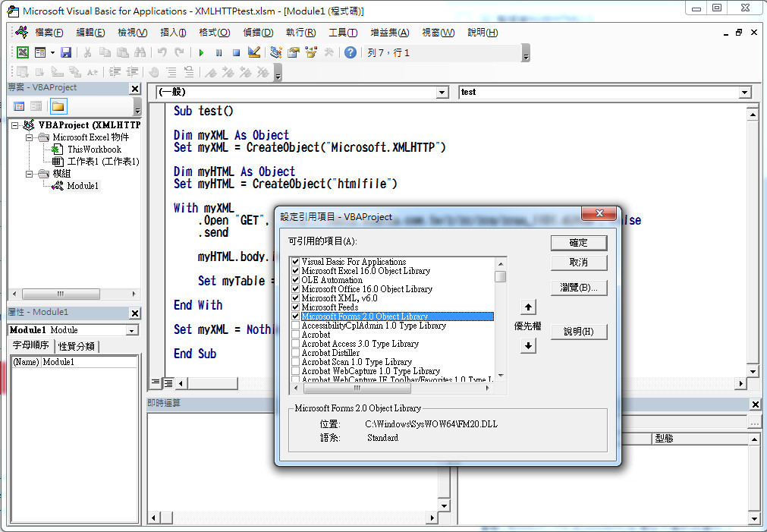The image size is (767, 532).
Task: Save the workbook with the floppy disk icon
Action: tap(66, 52)
